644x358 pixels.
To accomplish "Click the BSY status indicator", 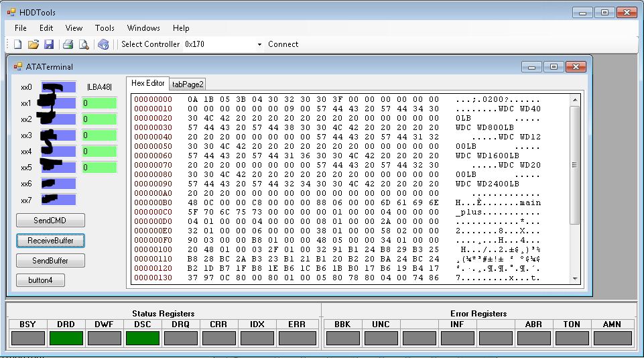I will click(x=28, y=339).
